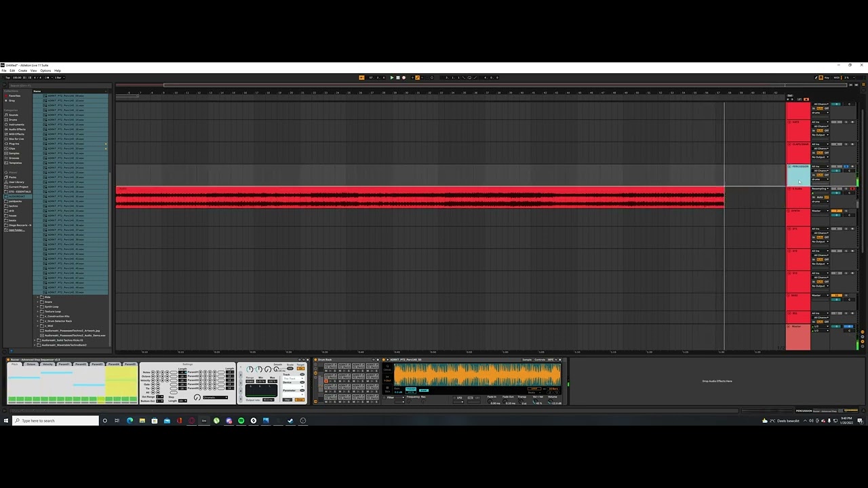Open HATS No Output dropdown
Image resolution: width=868 pixels, height=488 pixels.
820,135
